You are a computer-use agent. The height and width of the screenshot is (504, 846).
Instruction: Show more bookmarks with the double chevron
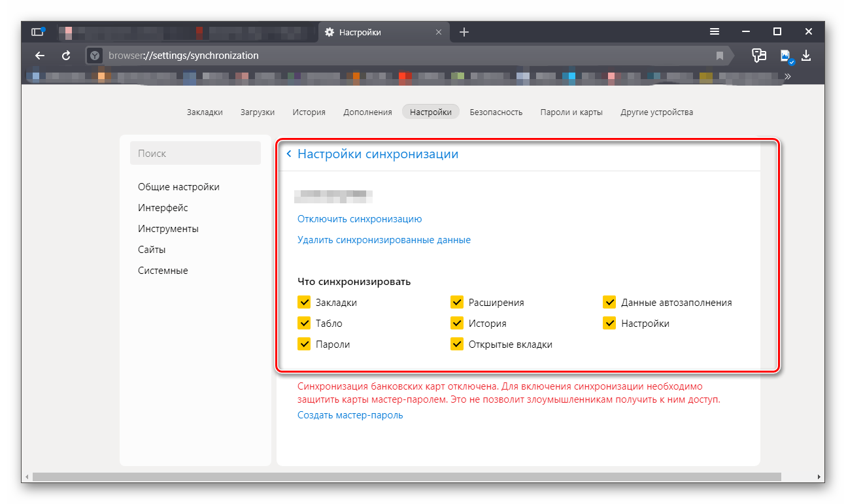pos(788,76)
